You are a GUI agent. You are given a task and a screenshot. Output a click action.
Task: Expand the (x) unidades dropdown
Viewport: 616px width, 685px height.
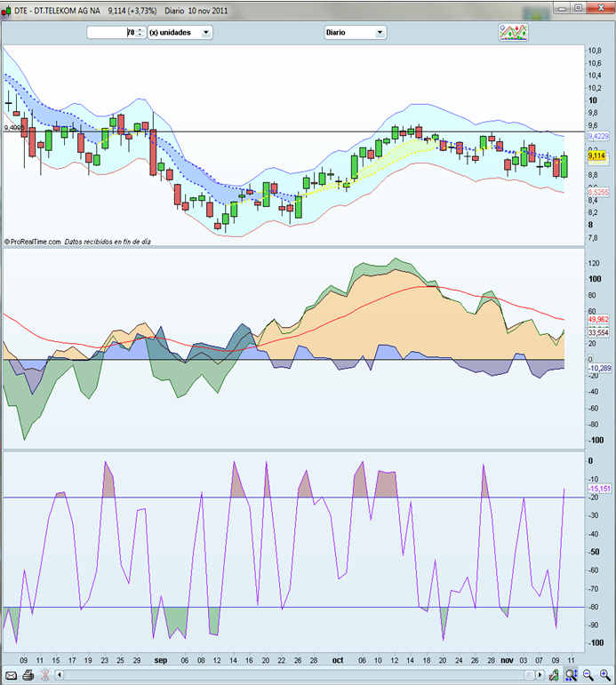(180, 32)
